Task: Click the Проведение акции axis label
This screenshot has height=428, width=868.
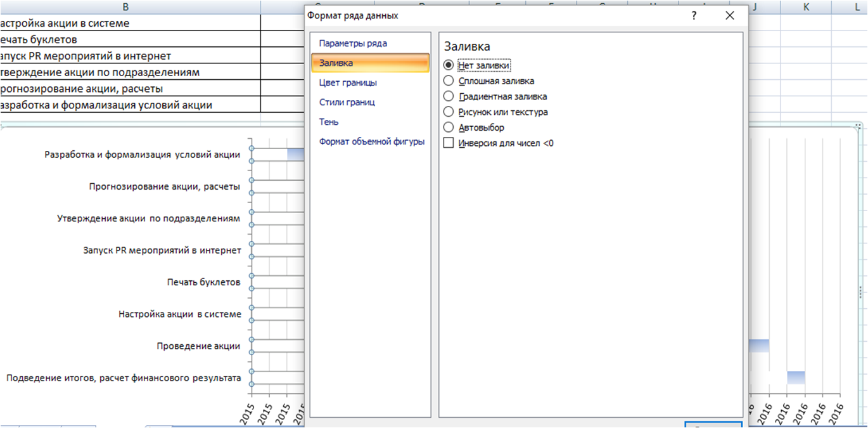Action: pyautogui.click(x=198, y=346)
